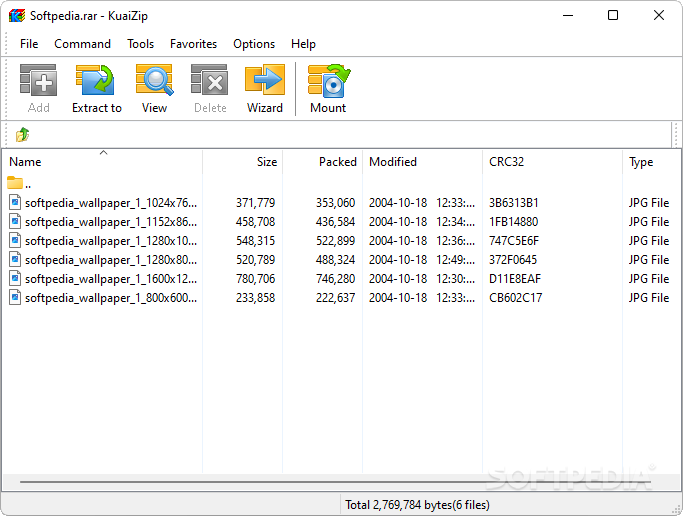Open the Command menu
Viewport: 683px width, 516px height.
pyautogui.click(x=82, y=44)
